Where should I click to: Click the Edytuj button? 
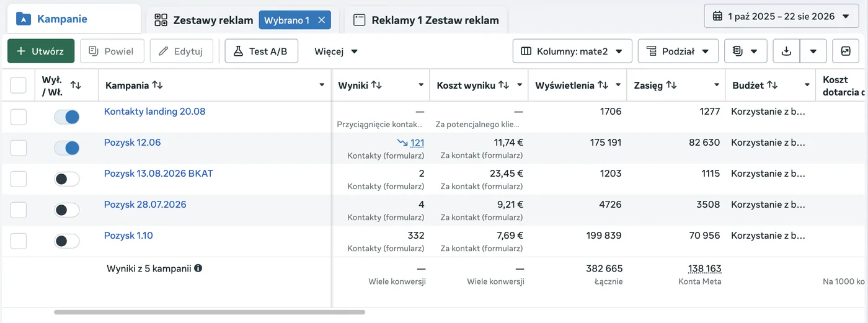pyautogui.click(x=181, y=51)
